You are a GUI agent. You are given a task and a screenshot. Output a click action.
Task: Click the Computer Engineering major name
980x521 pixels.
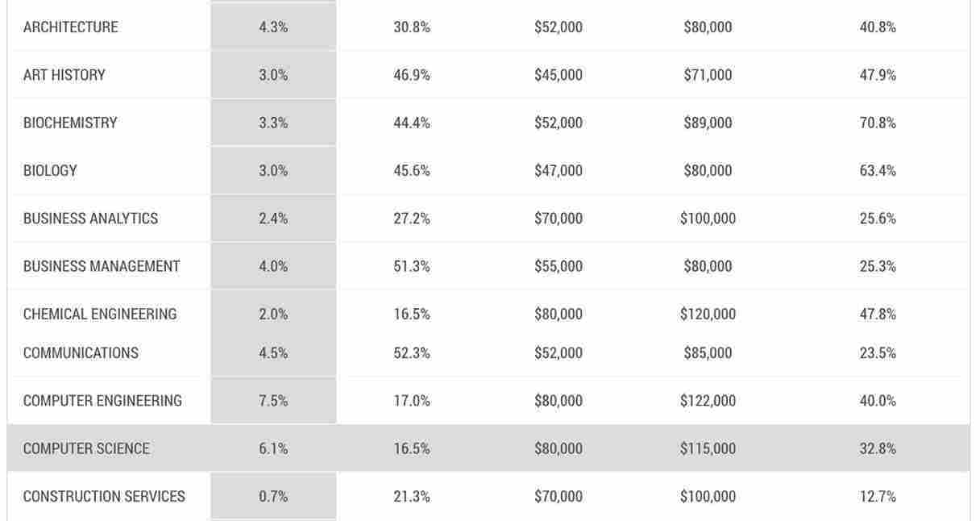102,401
